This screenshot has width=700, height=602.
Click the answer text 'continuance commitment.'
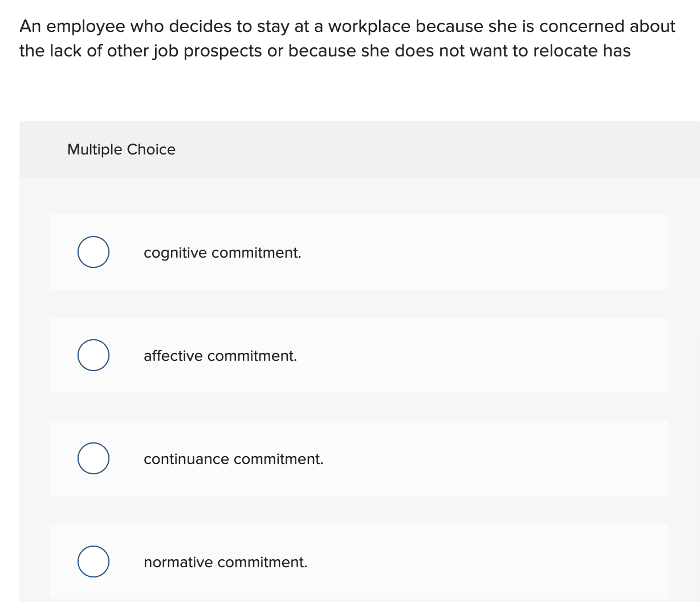tap(233, 459)
